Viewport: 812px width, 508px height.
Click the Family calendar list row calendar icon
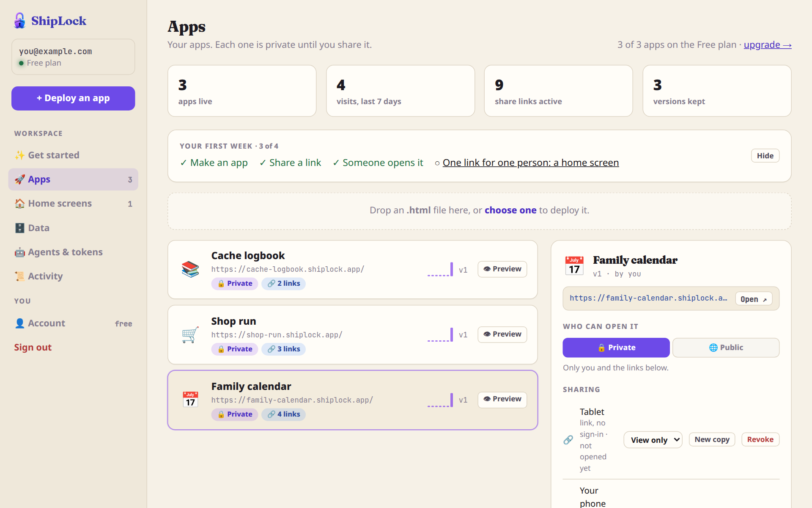pos(190,400)
